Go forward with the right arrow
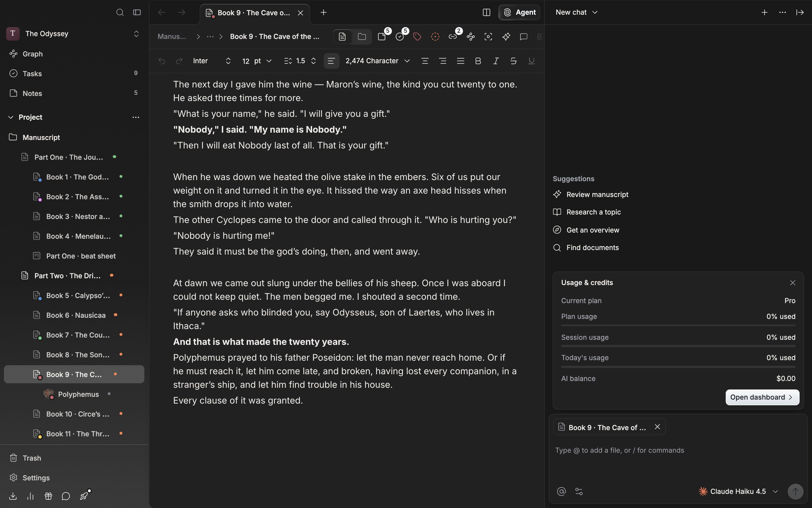The width and height of the screenshot is (812, 508). [x=182, y=12]
